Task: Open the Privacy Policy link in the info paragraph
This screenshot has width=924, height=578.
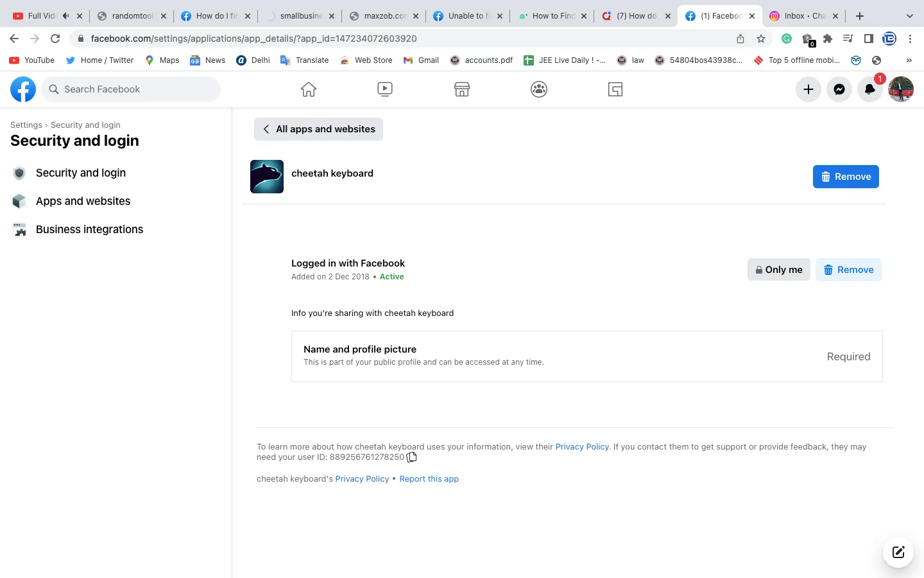Action: (x=582, y=447)
